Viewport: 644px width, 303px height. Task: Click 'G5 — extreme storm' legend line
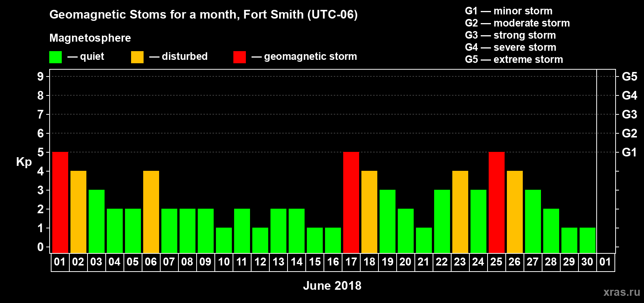coord(514,59)
